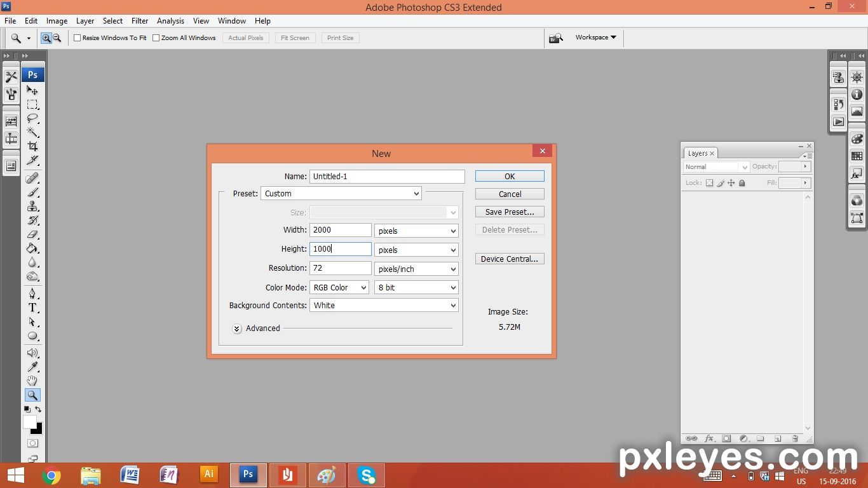The width and height of the screenshot is (868, 488).
Task: Toggle lock image pixels brush icon
Action: point(721,183)
